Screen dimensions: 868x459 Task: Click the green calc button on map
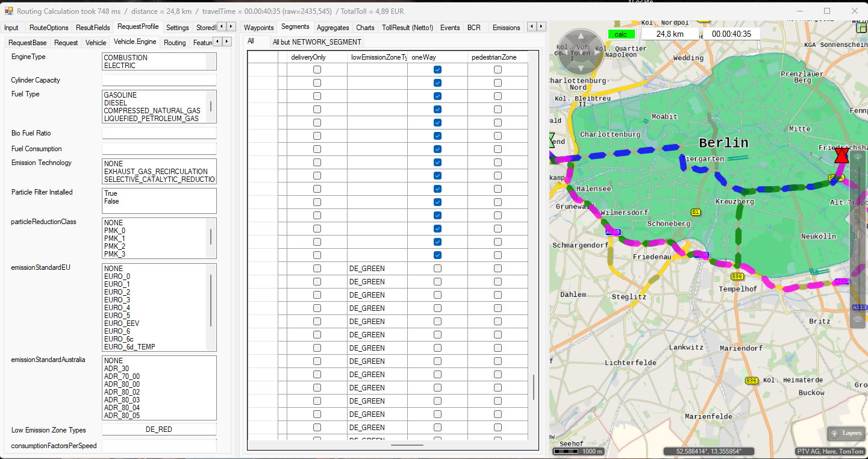620,34
